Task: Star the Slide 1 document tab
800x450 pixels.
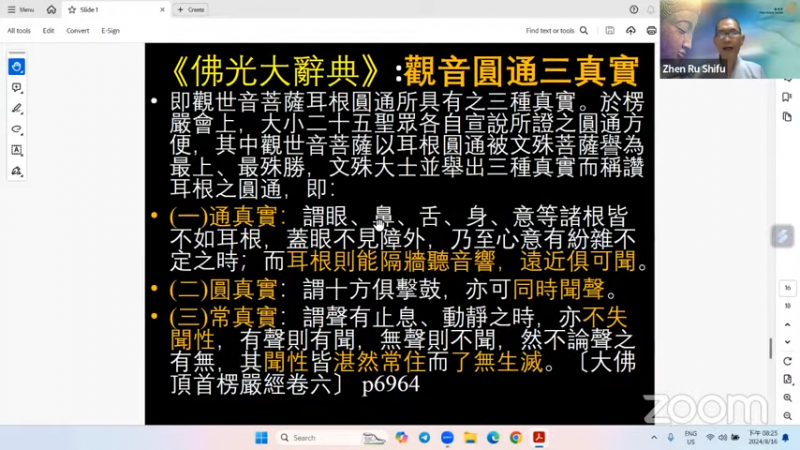Action: click(x=72, y=9)
